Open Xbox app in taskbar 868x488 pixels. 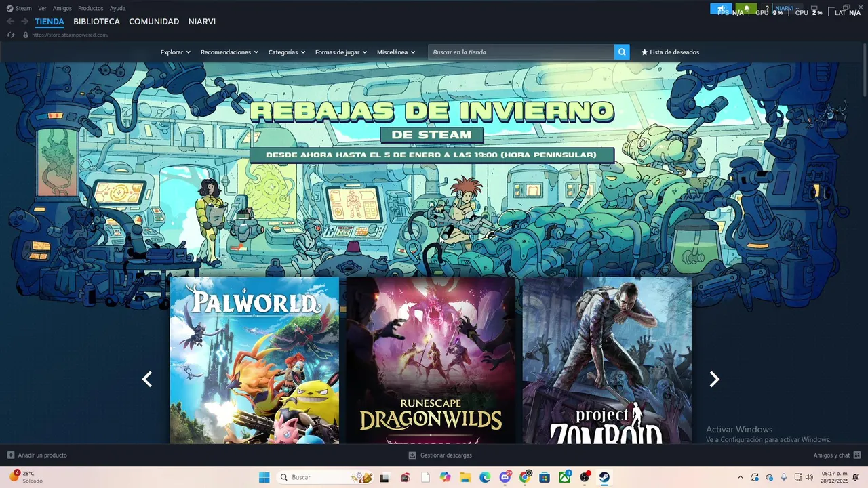pyautogui.click(x=564, y=477)
